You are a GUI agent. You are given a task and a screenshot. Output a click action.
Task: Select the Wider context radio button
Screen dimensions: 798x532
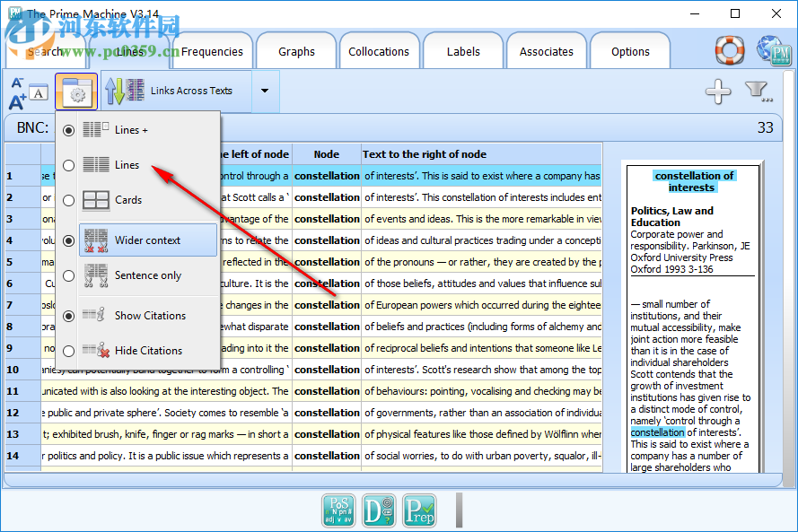tap(69, 240)
